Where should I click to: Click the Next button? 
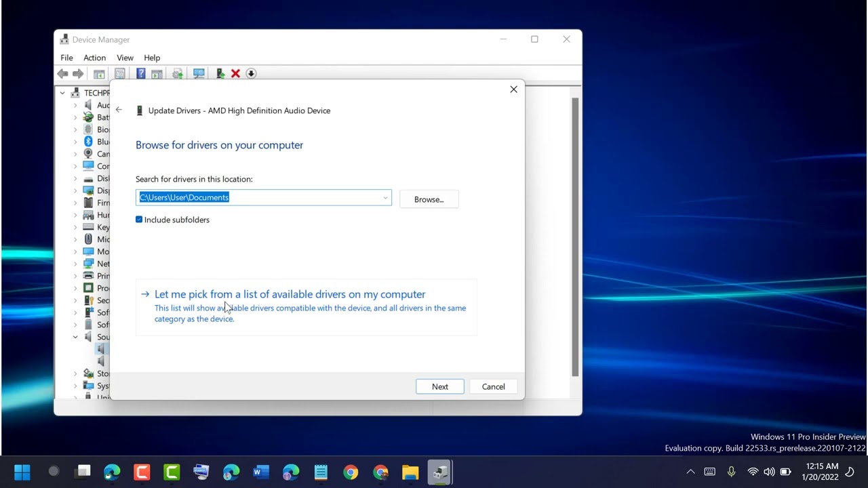click(440, 386)
